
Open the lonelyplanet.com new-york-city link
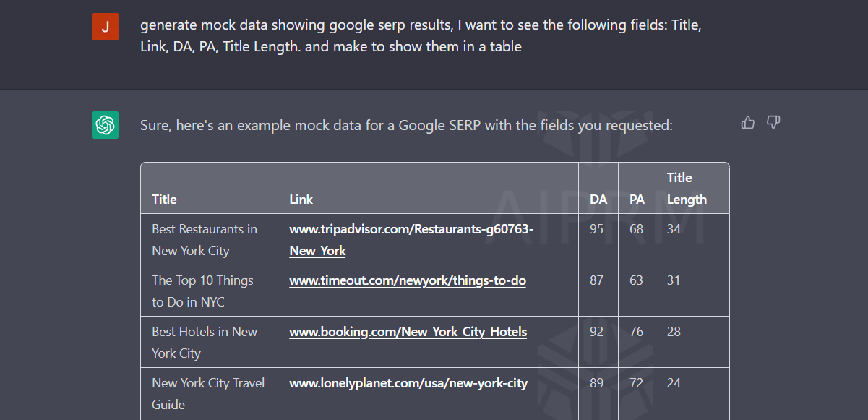[408, 383]
